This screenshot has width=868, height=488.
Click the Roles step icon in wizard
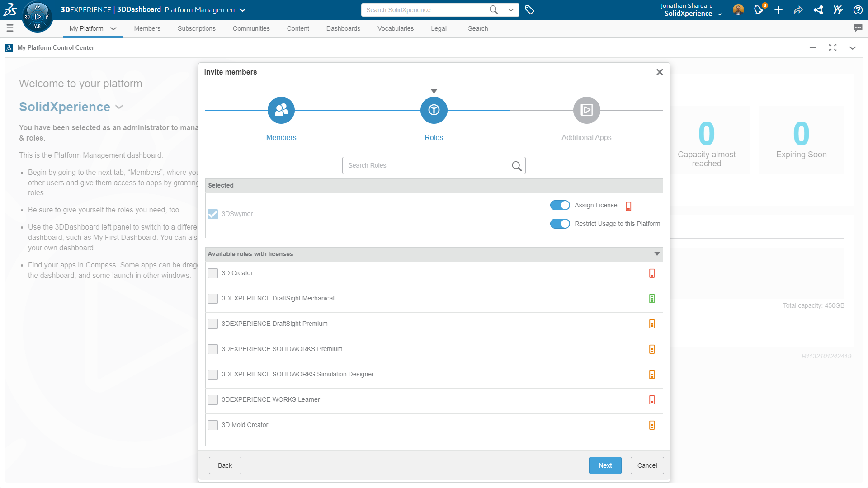pos(434,110)
